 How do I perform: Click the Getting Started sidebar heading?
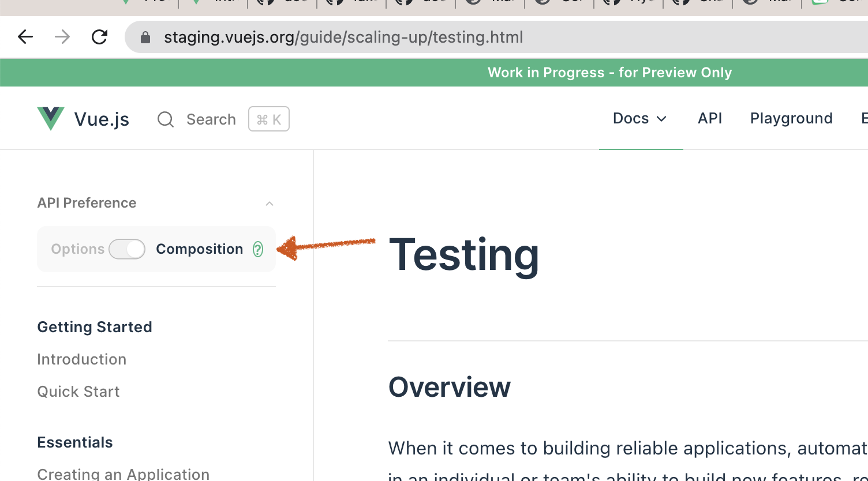click(x=94, y=326)
